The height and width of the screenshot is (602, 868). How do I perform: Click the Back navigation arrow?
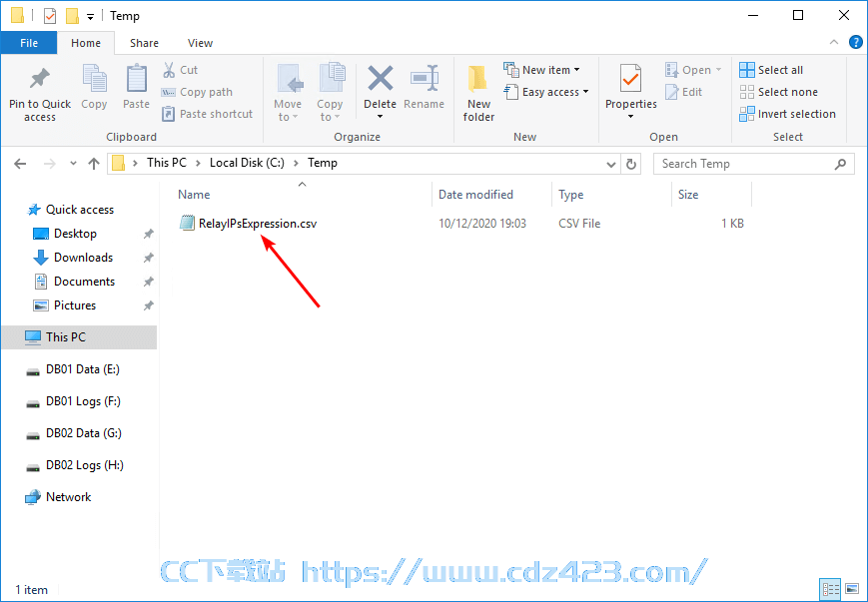(x=21, y=163)
